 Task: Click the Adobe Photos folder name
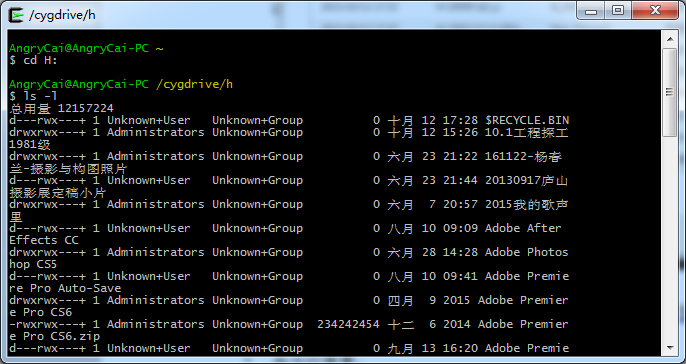527,252
